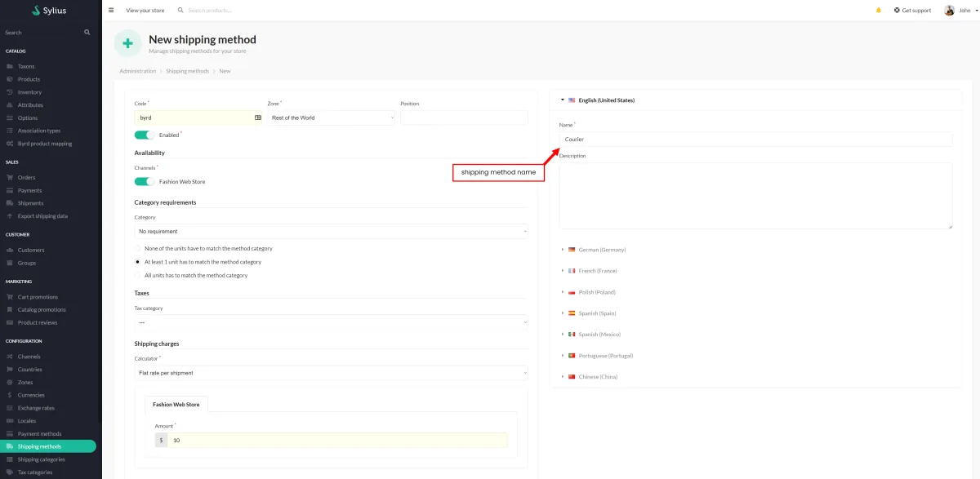Click the Shipping methods breadcrumb link
The height and width of the screenshot is (479, 980).
click(x=187, y=71)
